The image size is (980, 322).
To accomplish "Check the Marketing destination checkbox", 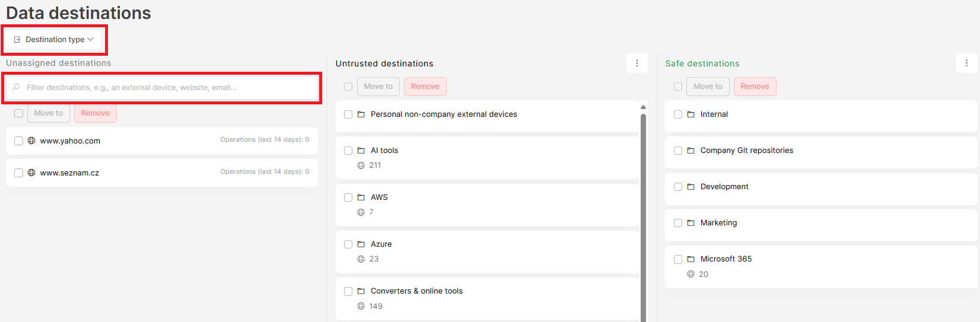I will tap(678, 223).
